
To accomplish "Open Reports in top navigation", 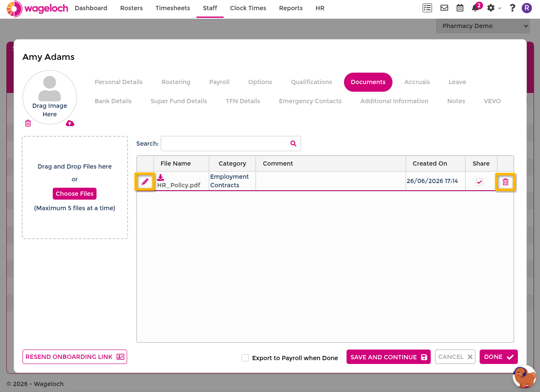I will click(291, 8).
